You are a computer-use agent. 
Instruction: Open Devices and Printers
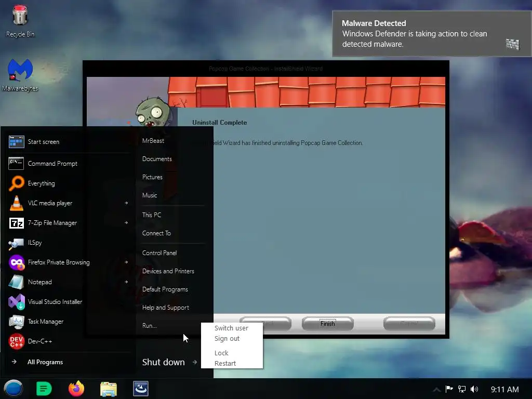168,271
